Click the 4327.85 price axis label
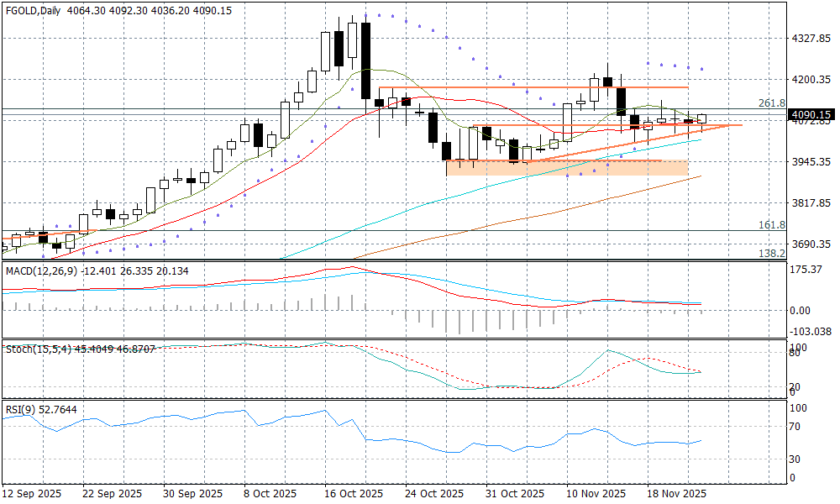840x504 pixels. (x=811, y=39)
